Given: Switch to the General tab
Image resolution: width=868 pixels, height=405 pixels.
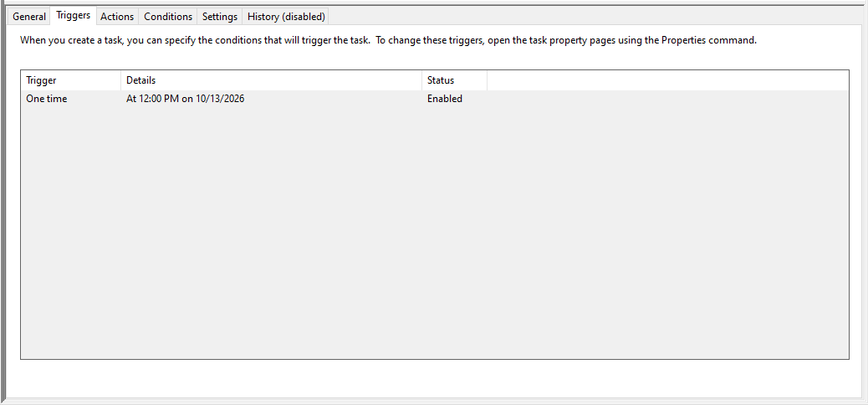Looking at the screenshot, I should point(29,17).
